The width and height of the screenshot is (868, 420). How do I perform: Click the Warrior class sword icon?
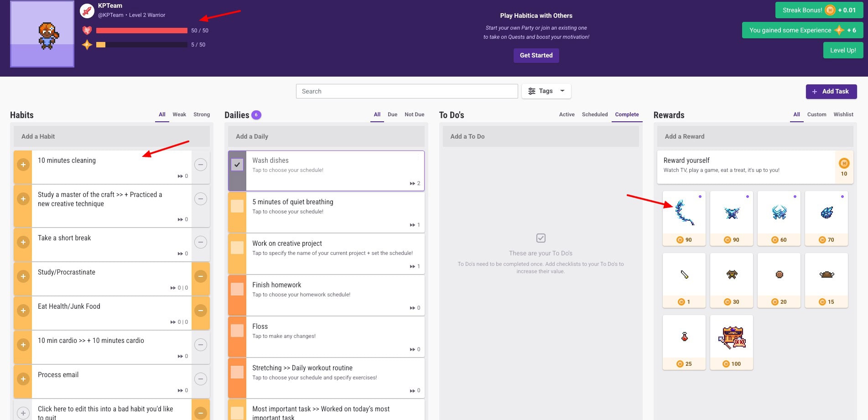pyautogui.click(x=87, y=11)
